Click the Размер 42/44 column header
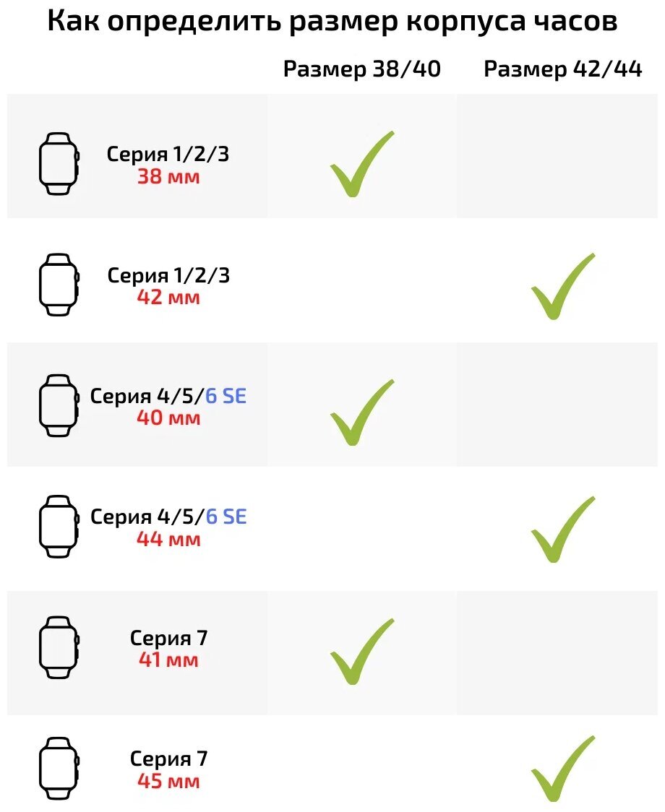Viewport: 665px width, 812px height. (562, 69)
